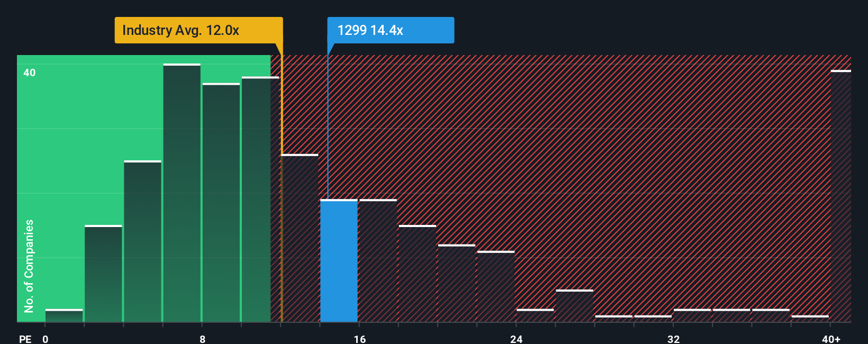Click the PE axis value 32
The width and height of the screenshot is (868, 344).
pyautogui.click(x=674, y=339)
